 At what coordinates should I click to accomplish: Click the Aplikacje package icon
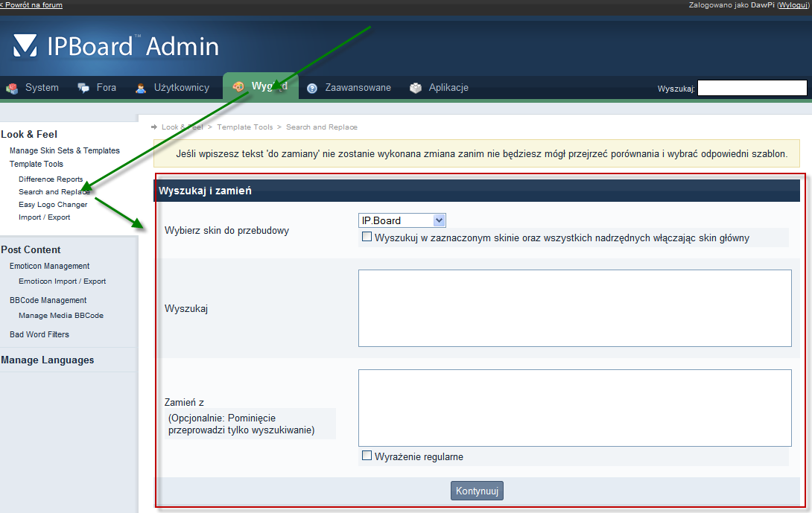[x=416, y=88]
